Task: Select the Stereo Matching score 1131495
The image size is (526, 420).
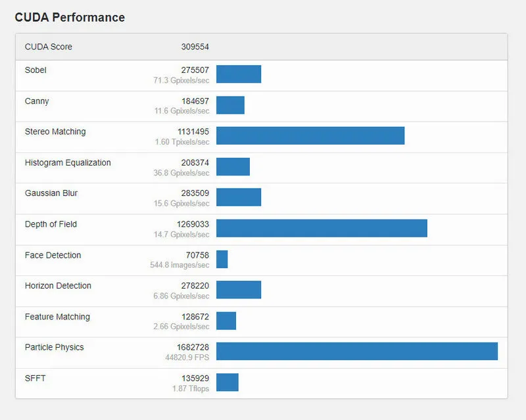Action: [x=193, y=131]
